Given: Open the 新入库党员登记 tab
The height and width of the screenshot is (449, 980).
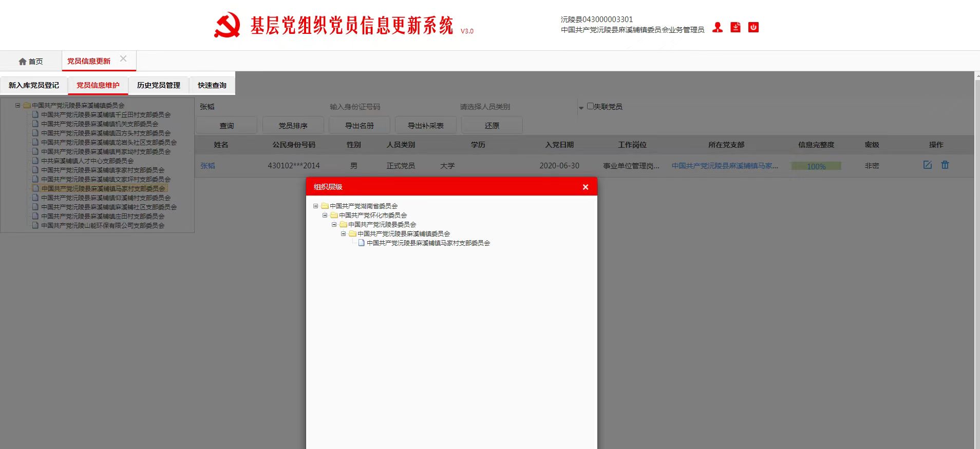Looking at the screenshot, I should pos(34,86).
